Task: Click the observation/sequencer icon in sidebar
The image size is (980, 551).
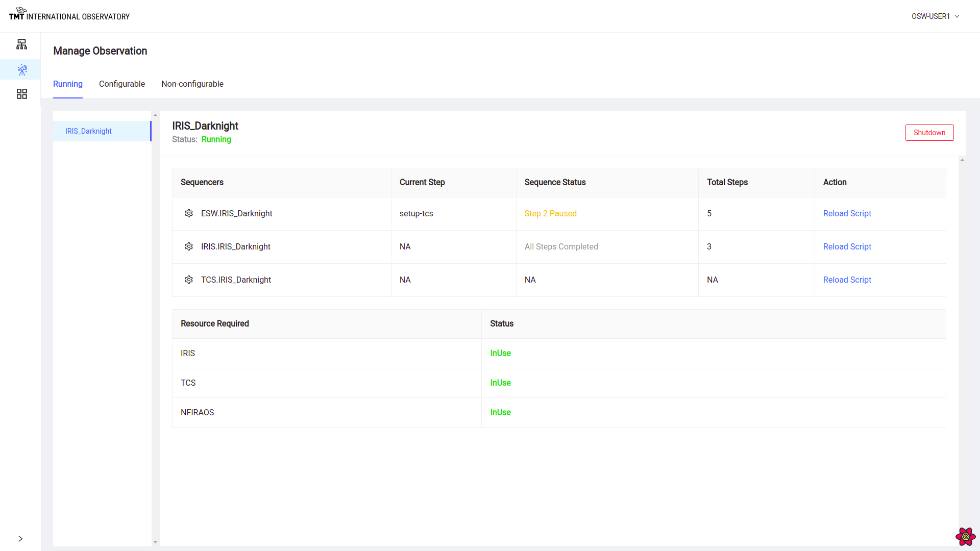Action: (21, 69)
